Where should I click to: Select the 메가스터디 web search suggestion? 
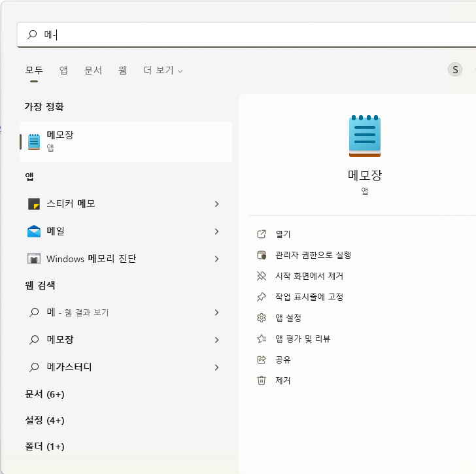[126, 367]
